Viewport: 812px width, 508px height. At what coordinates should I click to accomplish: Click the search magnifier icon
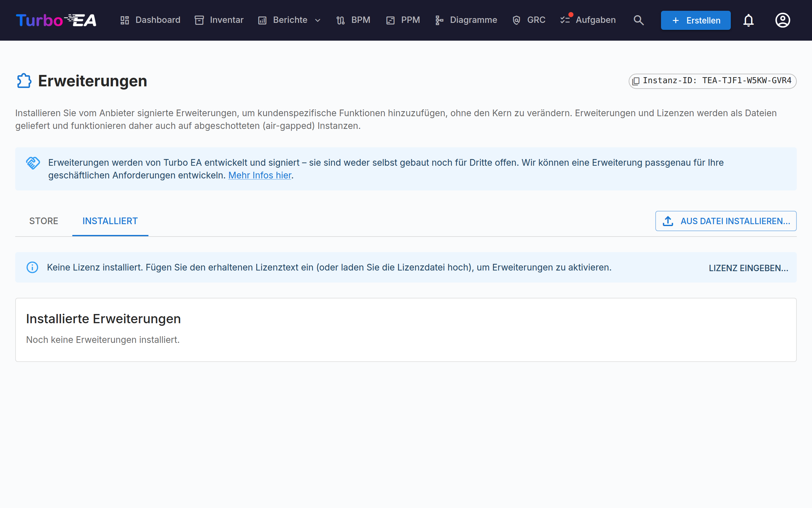click(x=638, y=20)
